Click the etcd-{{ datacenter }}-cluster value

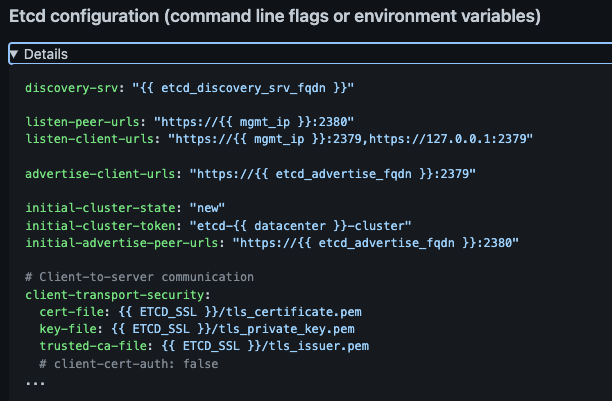tap(301, 226)
